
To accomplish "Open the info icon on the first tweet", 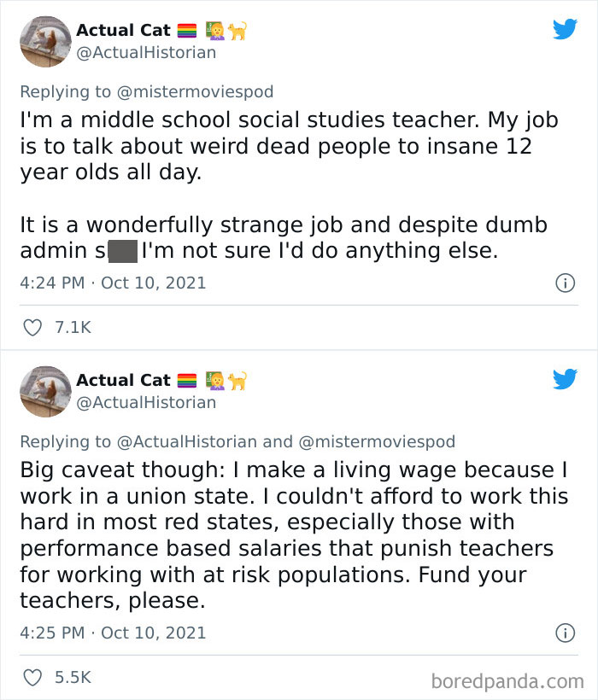I will (566, 283).
